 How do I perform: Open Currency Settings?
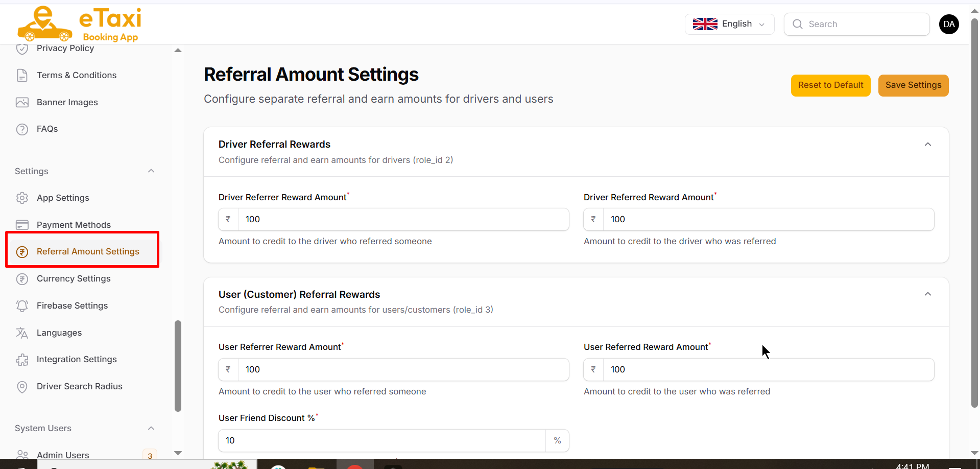coord(74,278)
